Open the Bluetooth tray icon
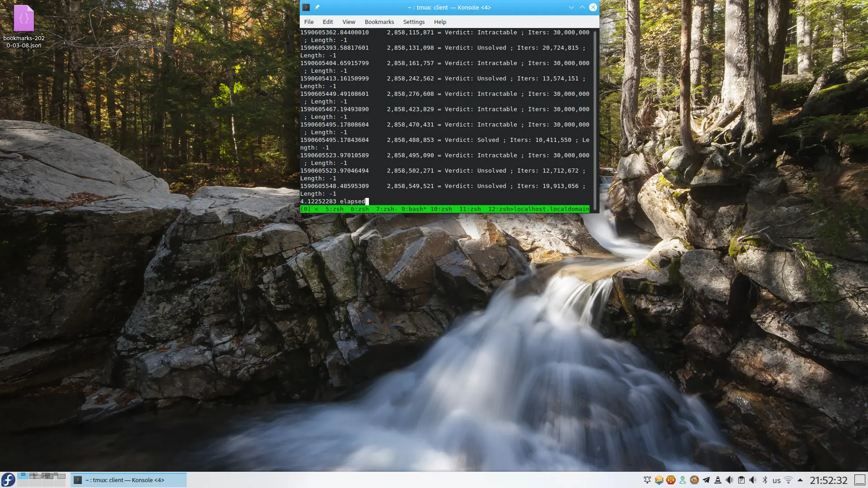The height and width of the screenshot is (488, 868). (765, 480)
